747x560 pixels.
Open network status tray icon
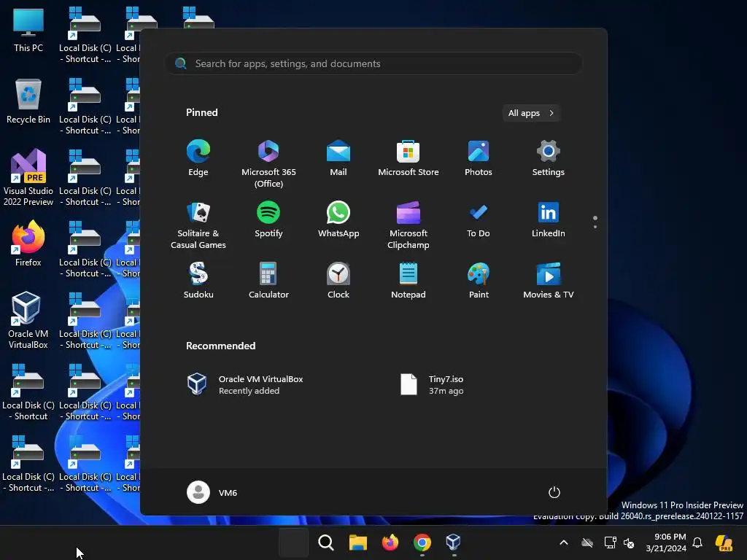[x=610, y=542]
